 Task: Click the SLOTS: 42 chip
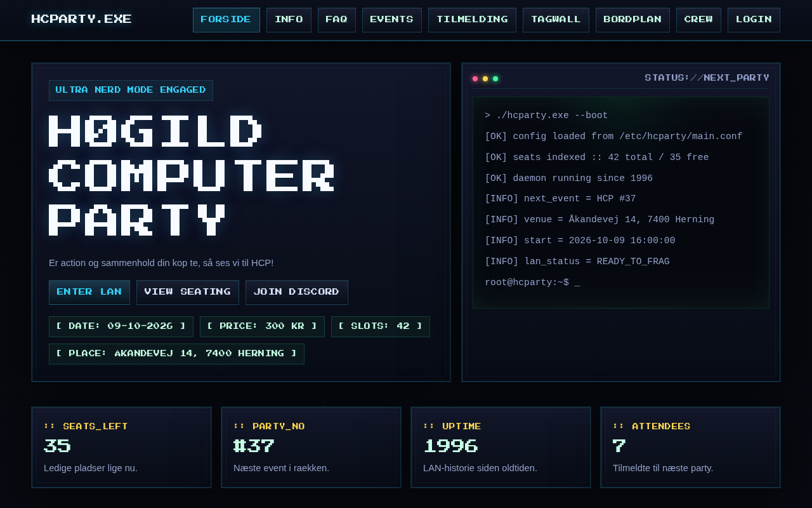(381, 326)
